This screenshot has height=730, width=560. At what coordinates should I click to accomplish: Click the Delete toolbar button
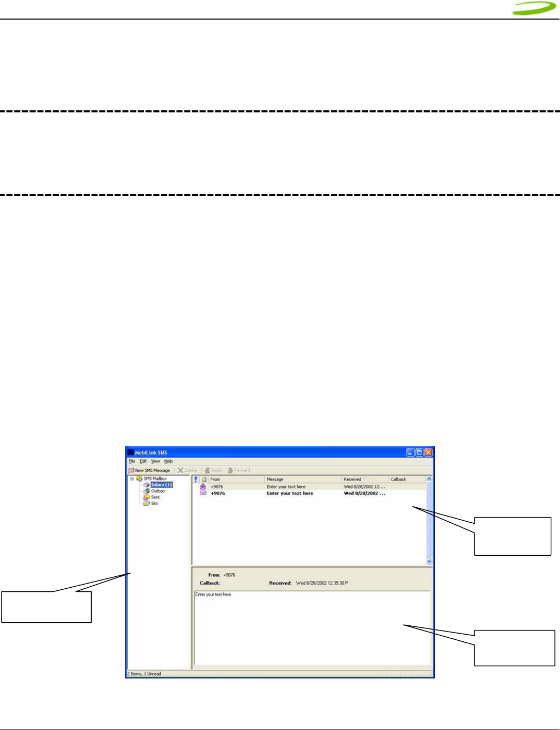188,470
